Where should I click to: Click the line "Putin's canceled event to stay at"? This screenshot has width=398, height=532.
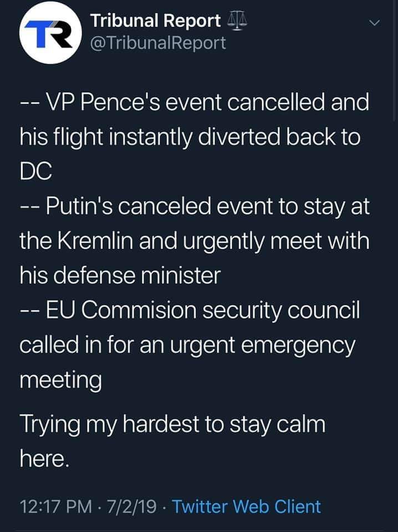click(195, 208)
